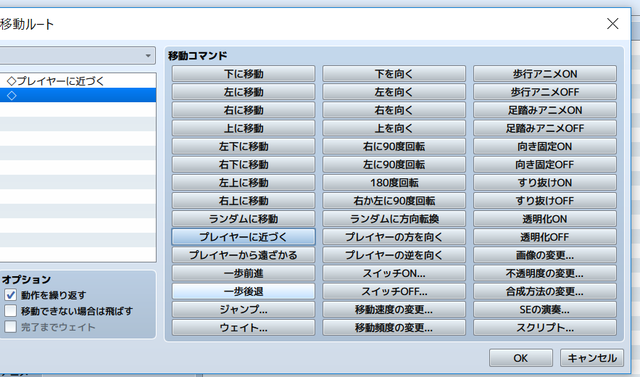This screenshot has height=377, width=640.
Task: Click the 右を向く button
Action: [x=394, y=110]
